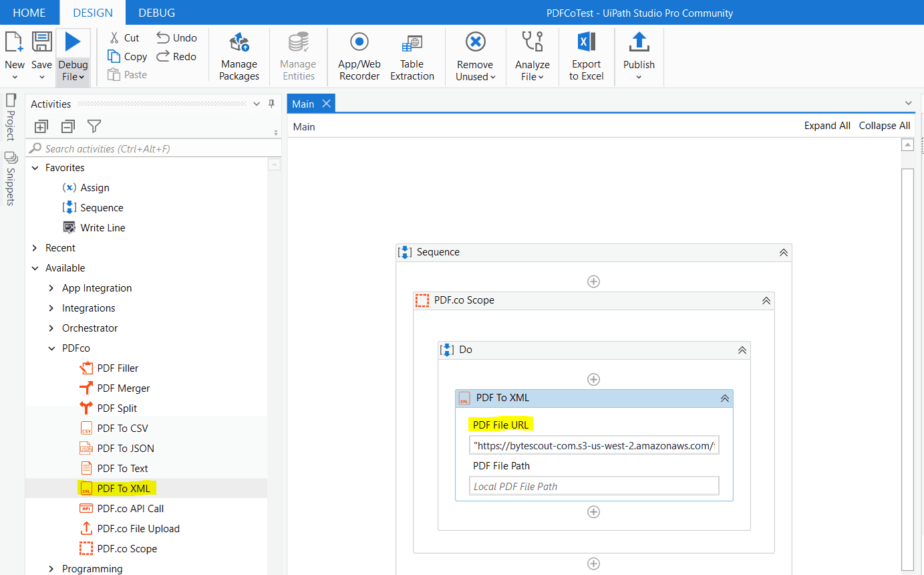Switch to the HOME tab
Image resolution: width=924 pixels, height=575 pixels.
click(x=29, y=12)
